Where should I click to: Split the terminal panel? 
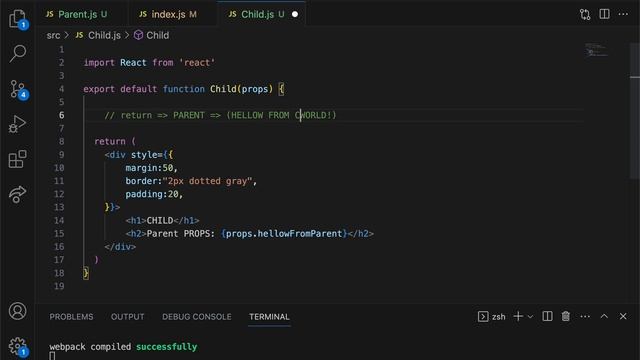pos(547,316)
